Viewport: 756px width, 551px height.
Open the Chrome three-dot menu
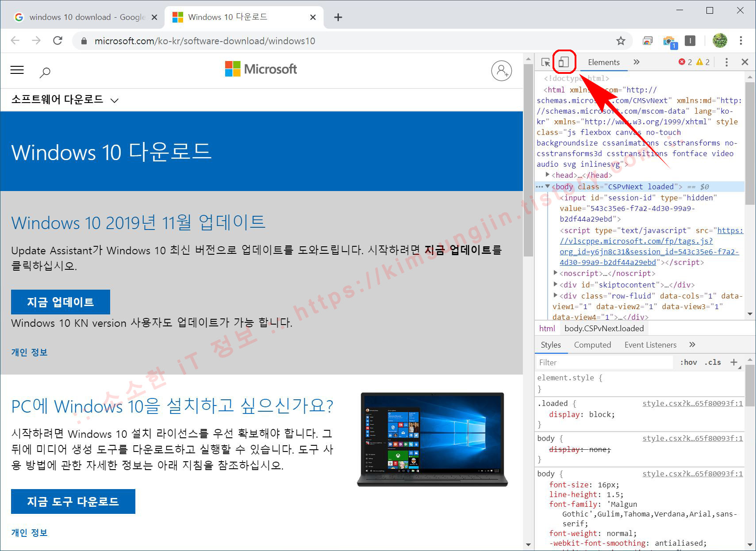pyautogui.click(x=741, y=41)
